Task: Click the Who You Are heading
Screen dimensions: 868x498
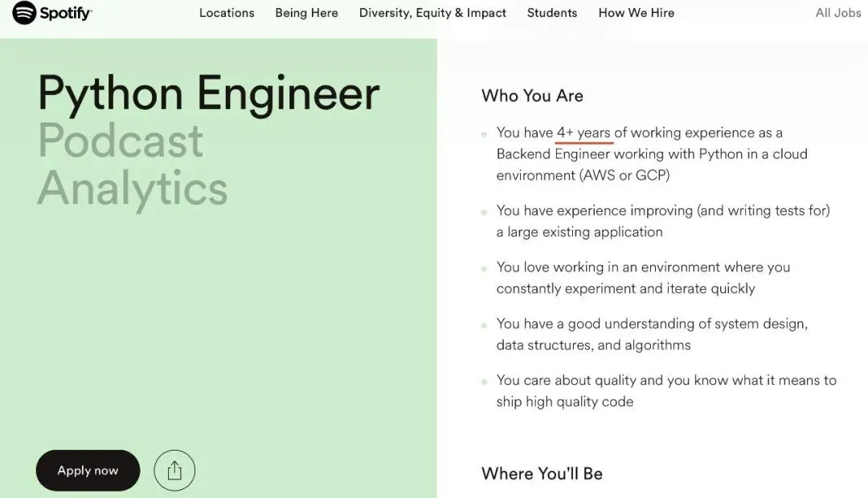Action: point(532,96)
